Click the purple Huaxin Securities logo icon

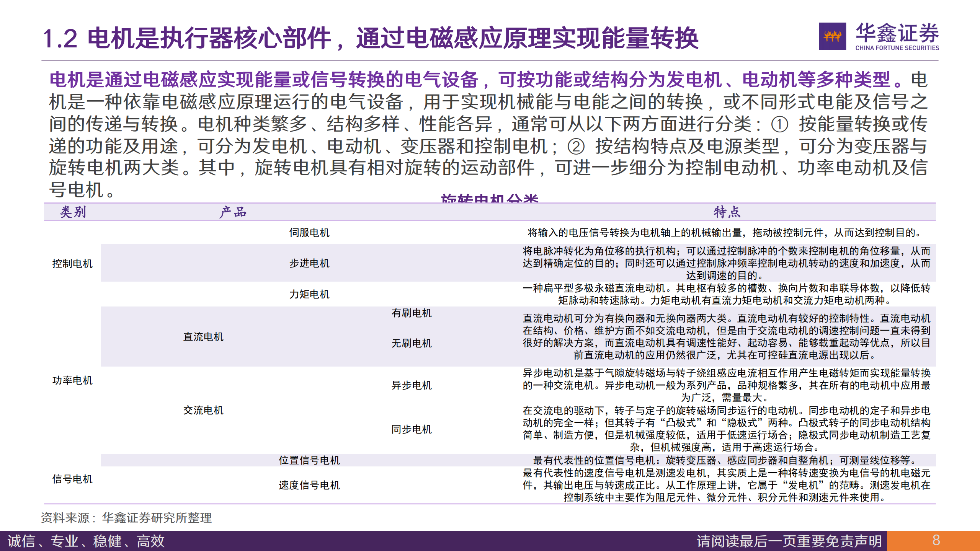[x=832, y=36]
